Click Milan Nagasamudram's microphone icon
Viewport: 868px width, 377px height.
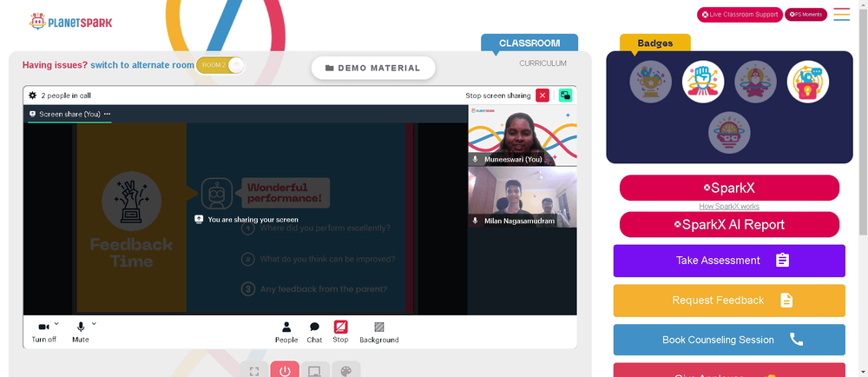click(x=475, y=221)
